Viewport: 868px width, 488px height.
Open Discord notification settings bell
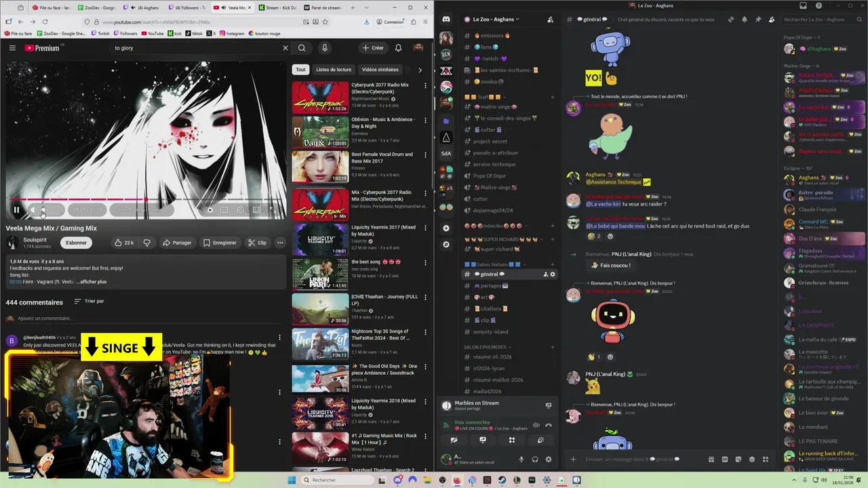pyautogui.click(x=745, y=20)
